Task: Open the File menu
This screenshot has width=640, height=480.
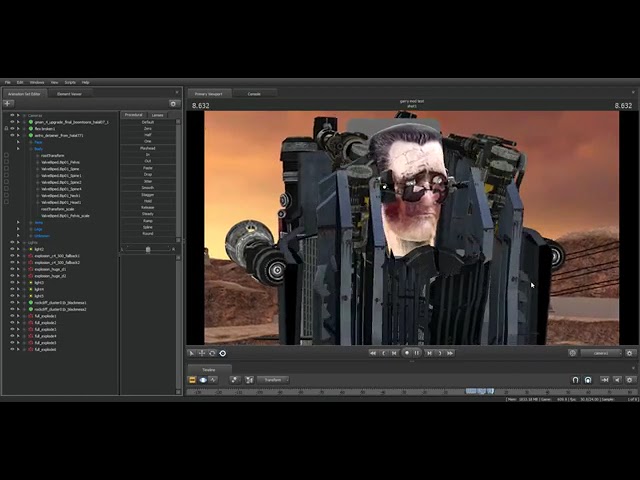Action: 7,82
